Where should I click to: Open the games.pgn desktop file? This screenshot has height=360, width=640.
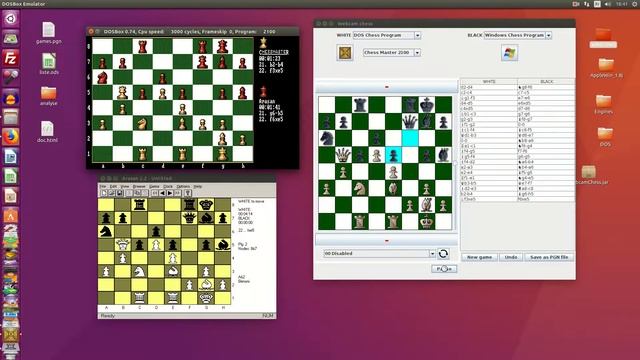point(49,33)
